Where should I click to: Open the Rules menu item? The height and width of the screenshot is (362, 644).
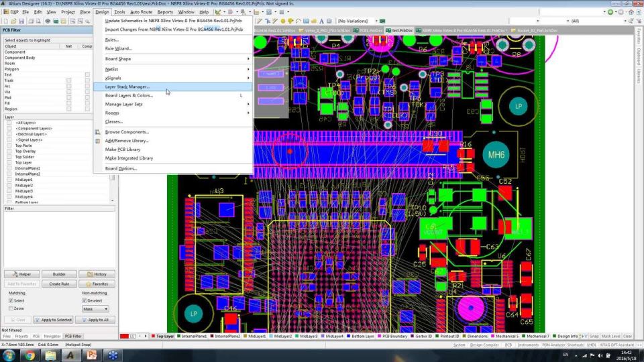(173, 40)
